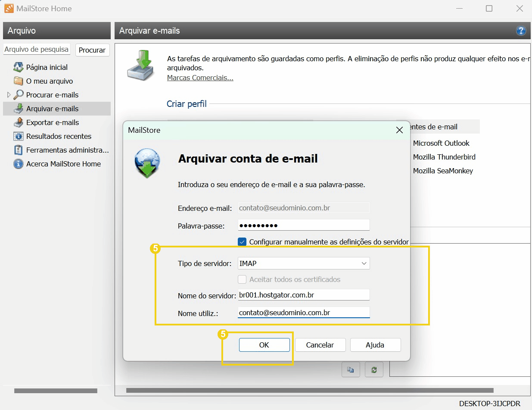Image resolution: width=532 pixels, height=410 pixels.
Task: Enable Aceitar todos os certificados
Action: [x=242, y=279]
